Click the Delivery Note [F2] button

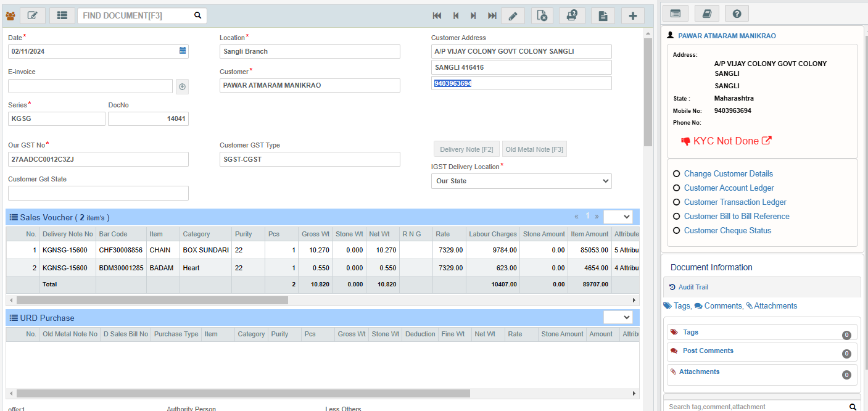point(466,149)
